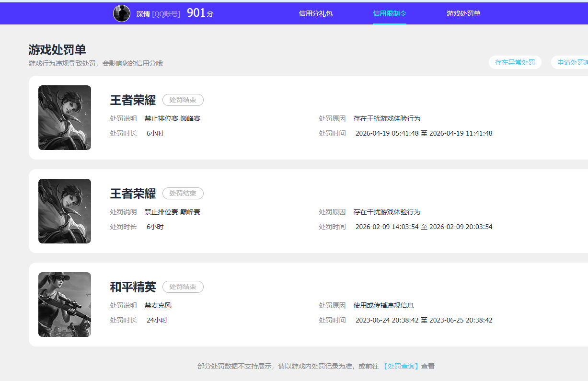588x381 pixels.
Task: Click 禁麦克风 penalty description
Action: 158,305
